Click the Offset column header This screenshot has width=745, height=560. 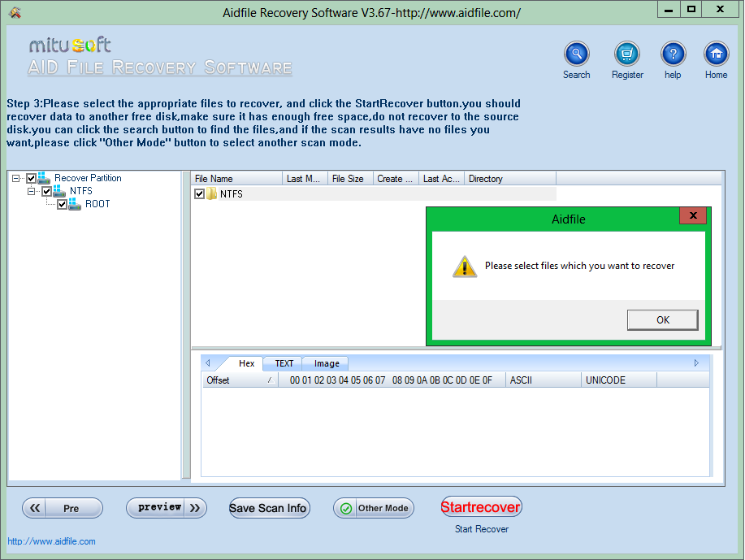(240, 380)
